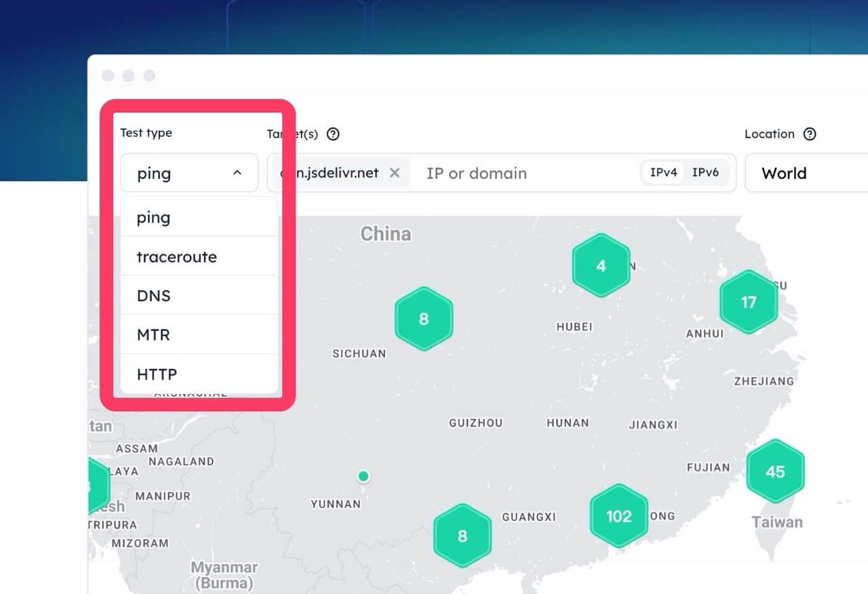Image resolution: width=868 pixels, height=594 pixels.
Task: Click the GUIZHOU map label
Action: (x=476, y=422)
